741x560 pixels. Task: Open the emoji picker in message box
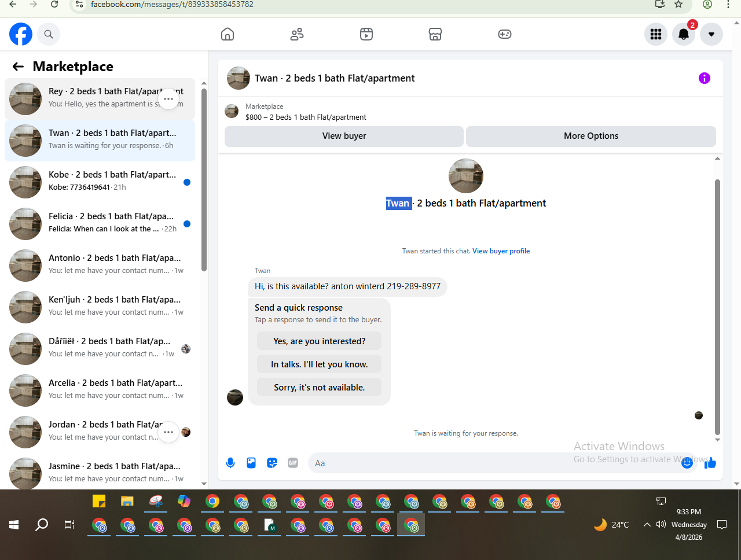tap(687, 463)
